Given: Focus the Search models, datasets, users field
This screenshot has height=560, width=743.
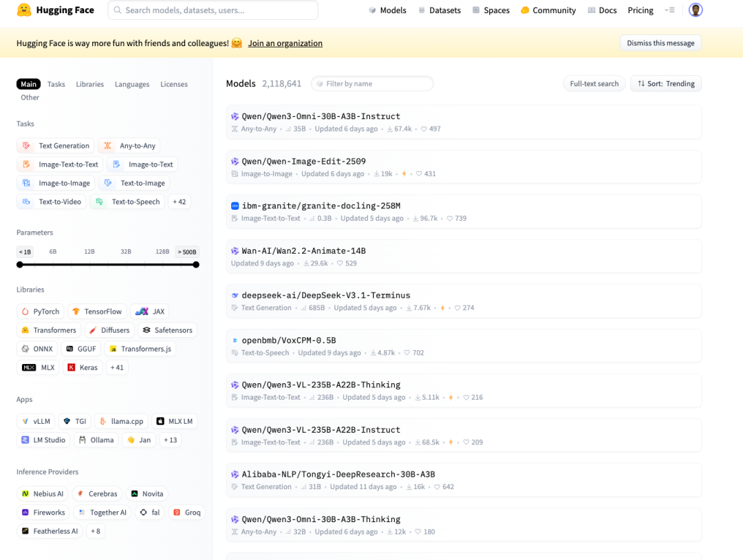Looking at the screenshot, I should click(213, 10).
